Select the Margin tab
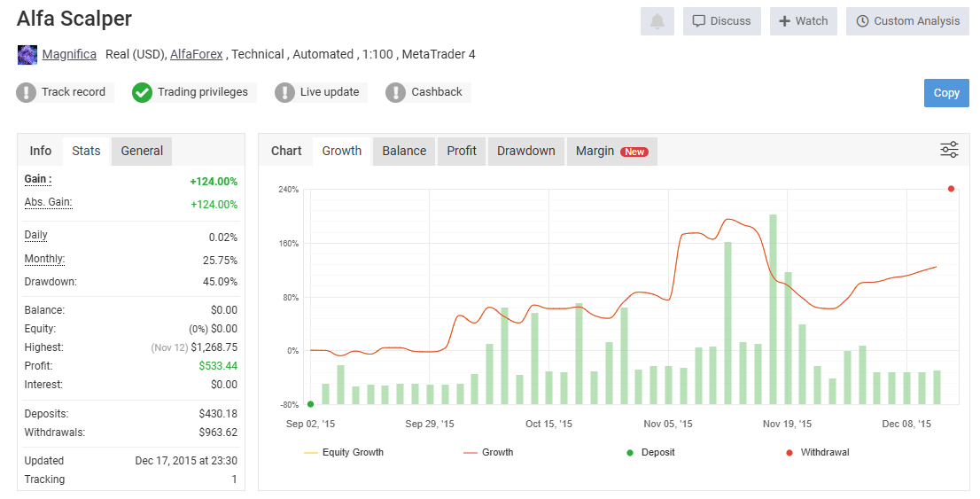This screenshot has height=499, width=980. [x=612, y=152]
